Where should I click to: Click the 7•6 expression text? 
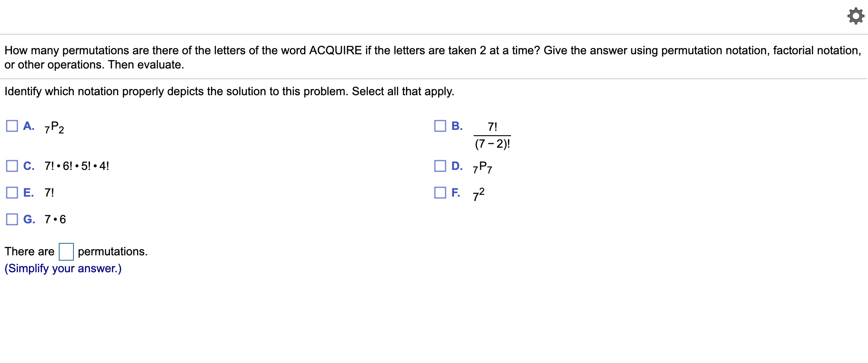point(55,219)
